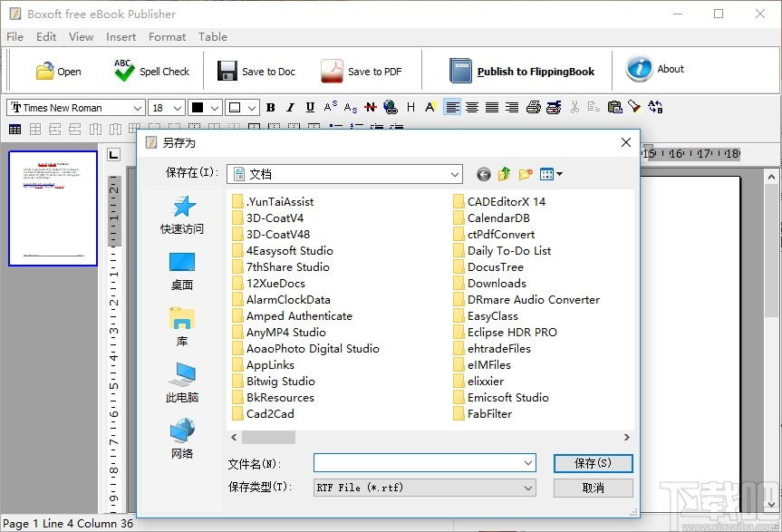Toggle italic formatting
Screen dimensions: 782x532
pyautogui.click(x=288, y=107)
